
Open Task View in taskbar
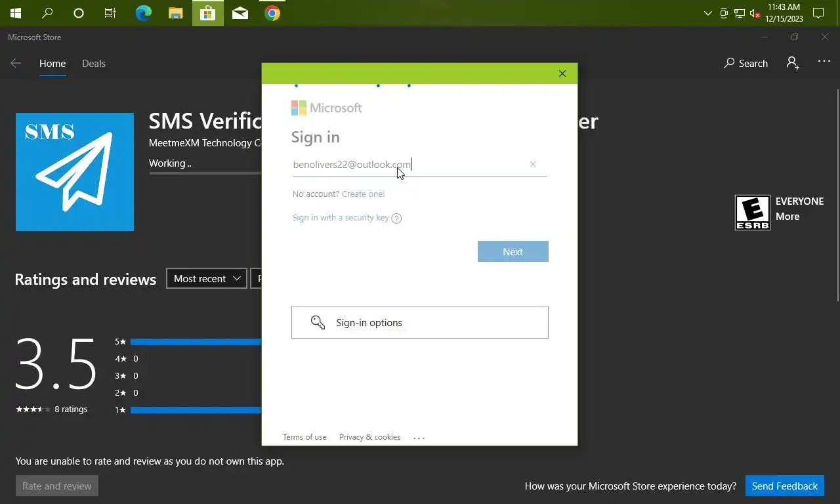[x=110, y=13]
